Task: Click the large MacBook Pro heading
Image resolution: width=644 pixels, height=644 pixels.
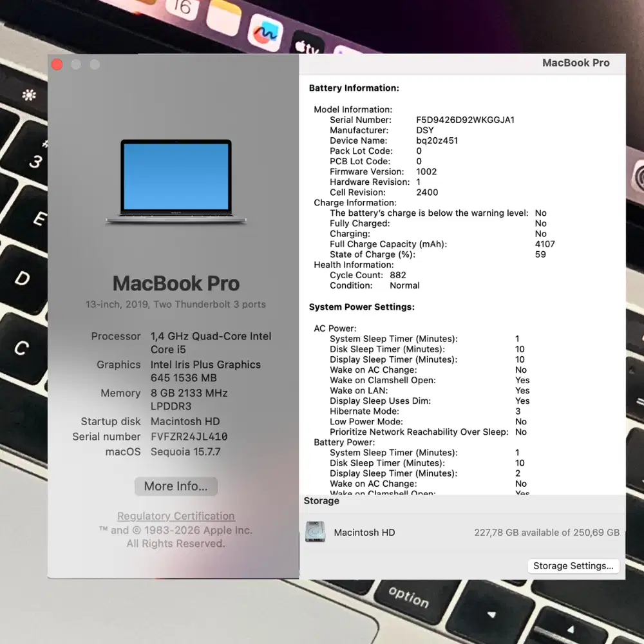Action: 176,283
